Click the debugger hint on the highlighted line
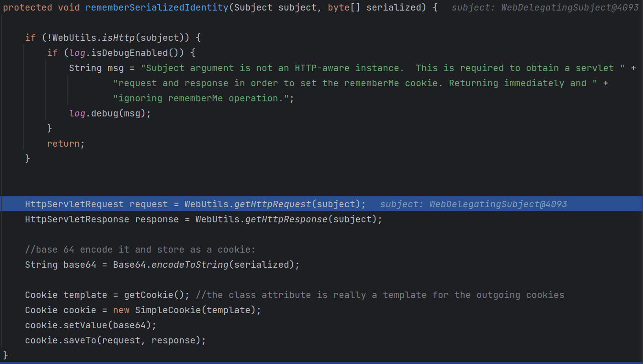Viewport: 643px width, 364px height. (x=474, y=204)
